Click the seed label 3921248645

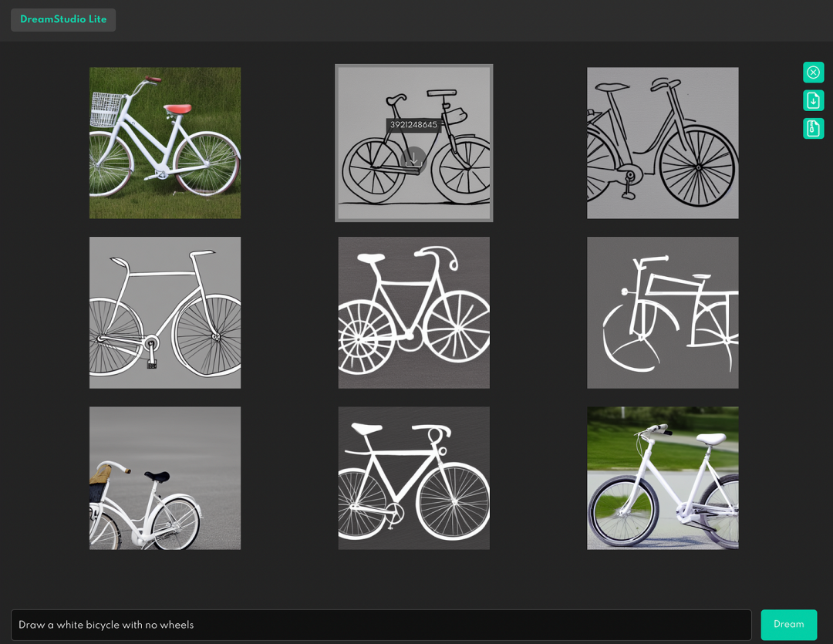[x=413, y=125]
